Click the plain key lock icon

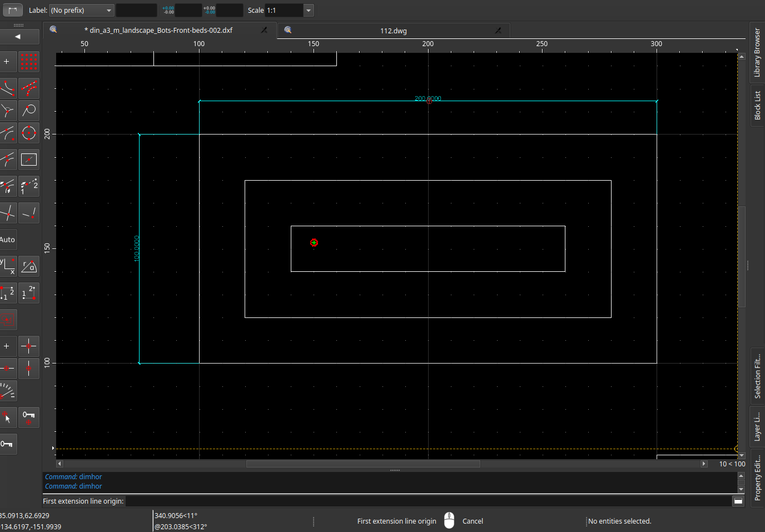(x=7, y=444)
